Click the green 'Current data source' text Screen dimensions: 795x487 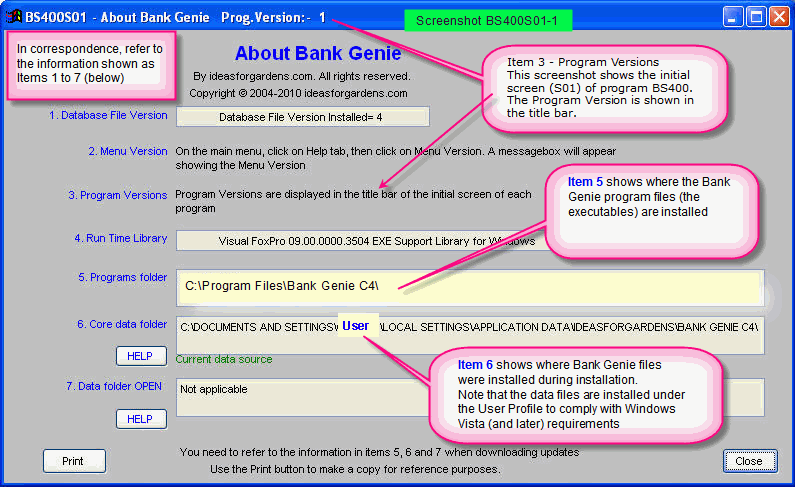point(224,359)
